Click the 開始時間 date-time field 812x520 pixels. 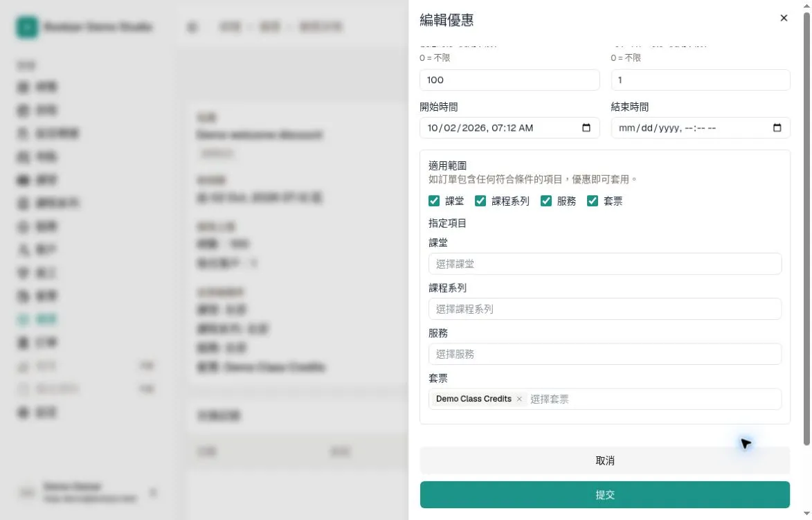(509, 128)
